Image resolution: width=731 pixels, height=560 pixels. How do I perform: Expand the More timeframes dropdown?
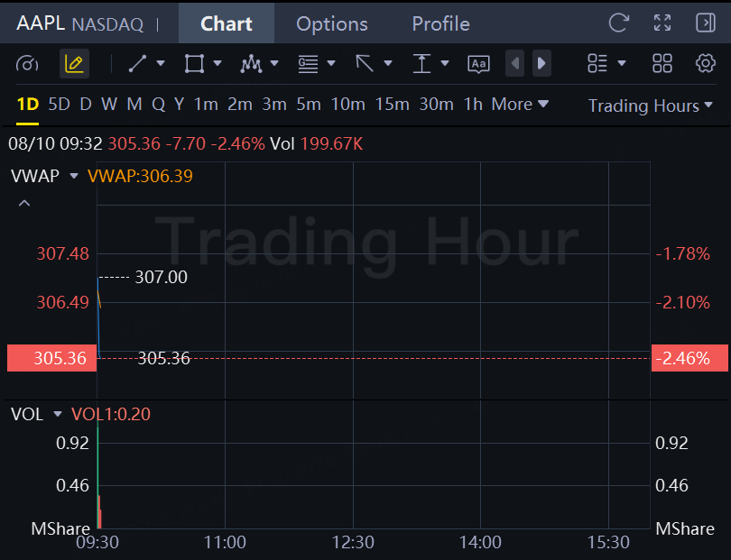pos(520,105)
